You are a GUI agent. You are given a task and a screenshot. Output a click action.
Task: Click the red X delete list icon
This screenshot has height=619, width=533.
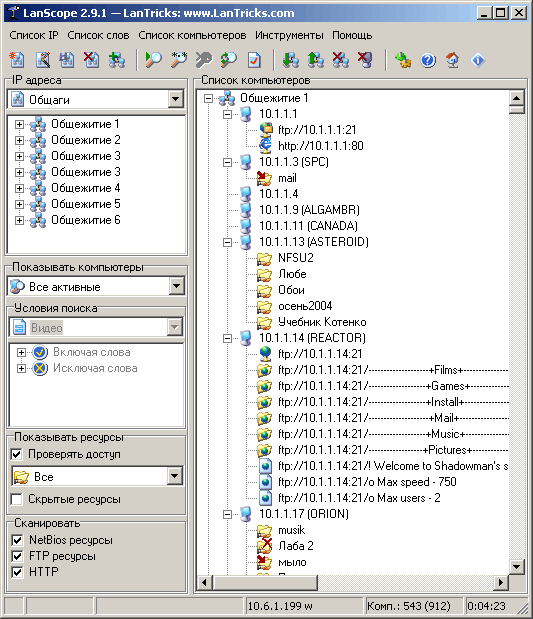click(x=91, y=60)
